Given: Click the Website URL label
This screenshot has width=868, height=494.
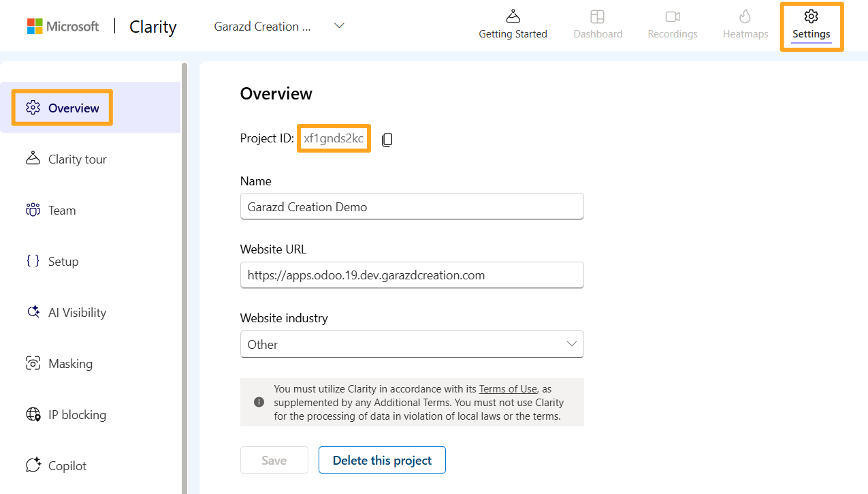Looking at the screenshot, I should pos(273,249).
